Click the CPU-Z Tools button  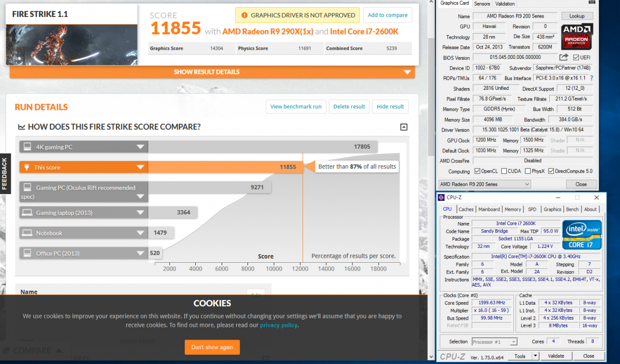click(520, 356)
